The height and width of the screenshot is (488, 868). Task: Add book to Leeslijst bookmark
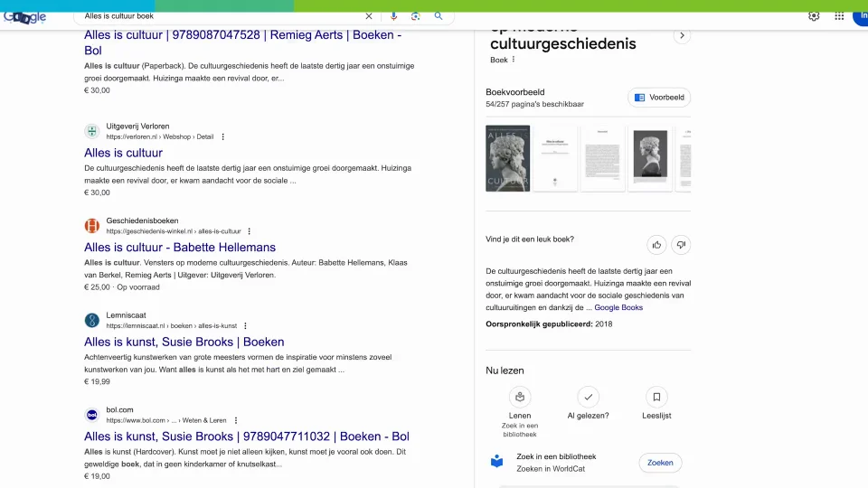coord(656,397)
